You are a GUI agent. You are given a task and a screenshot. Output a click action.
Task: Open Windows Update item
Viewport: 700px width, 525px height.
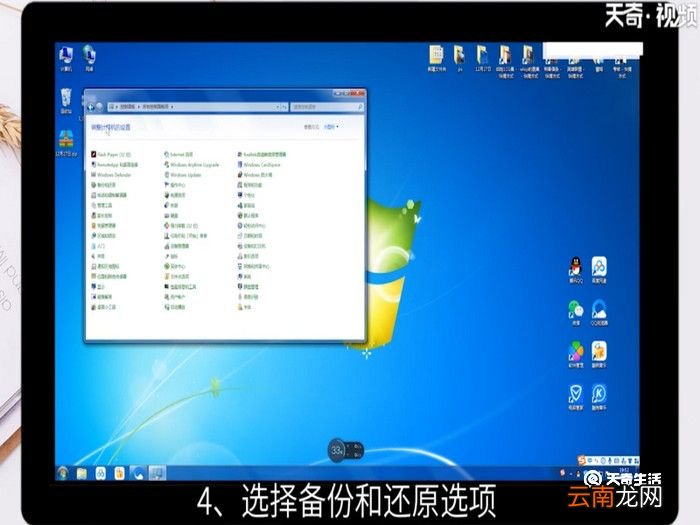coord(183,175)
